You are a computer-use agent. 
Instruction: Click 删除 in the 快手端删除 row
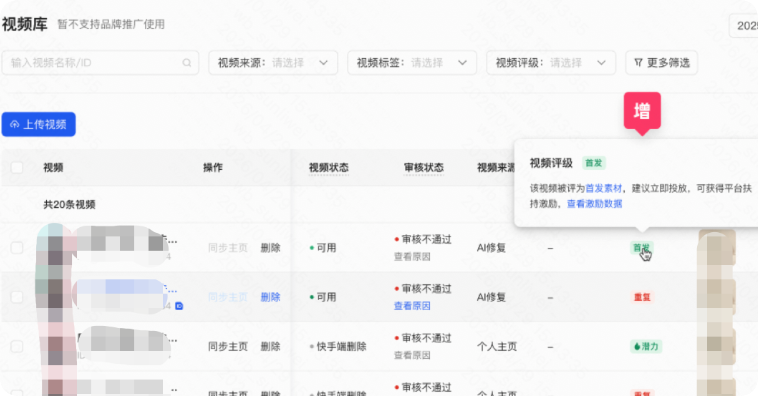[270, 346]
